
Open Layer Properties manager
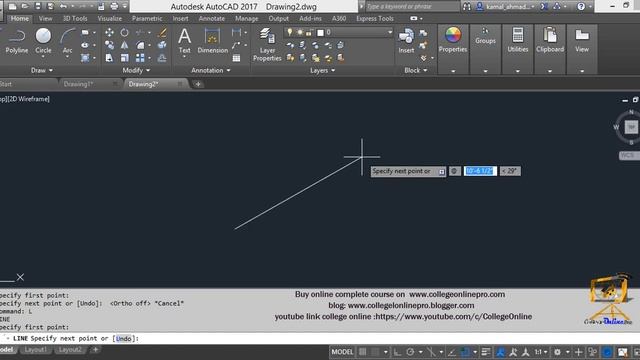[267, 44]
